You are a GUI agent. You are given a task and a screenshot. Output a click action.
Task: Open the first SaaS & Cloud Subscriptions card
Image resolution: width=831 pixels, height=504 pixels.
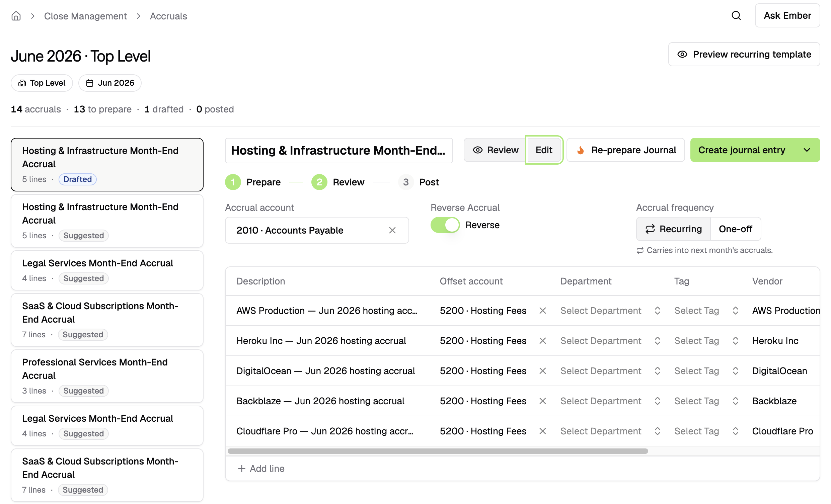coord(107,320)
